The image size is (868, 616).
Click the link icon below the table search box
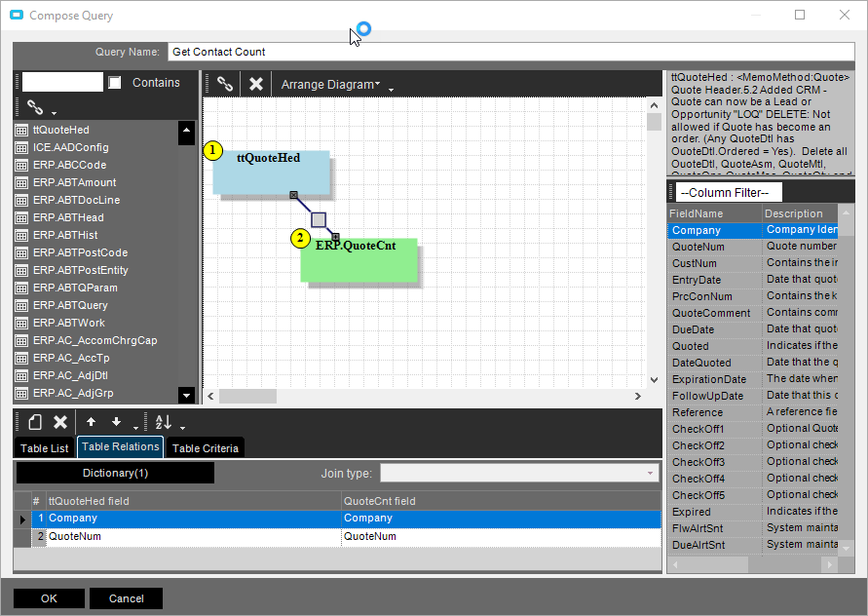point(35,106)
